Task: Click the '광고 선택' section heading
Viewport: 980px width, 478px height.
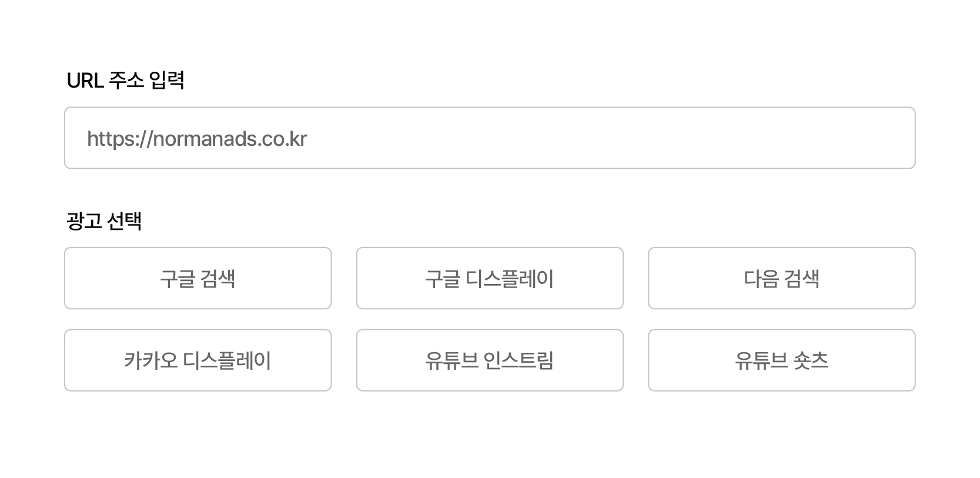Action: pos(104,221)
